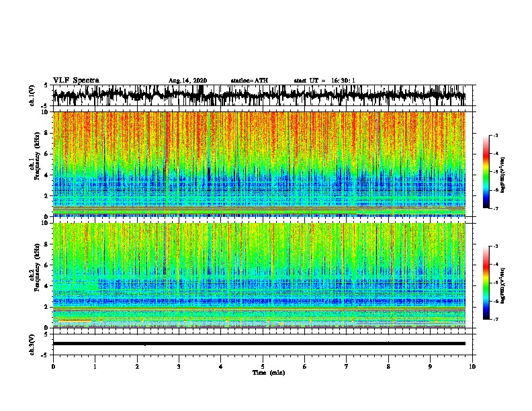
Task: Click the "2" tick on the time axis
Action: tap(137, 367)
